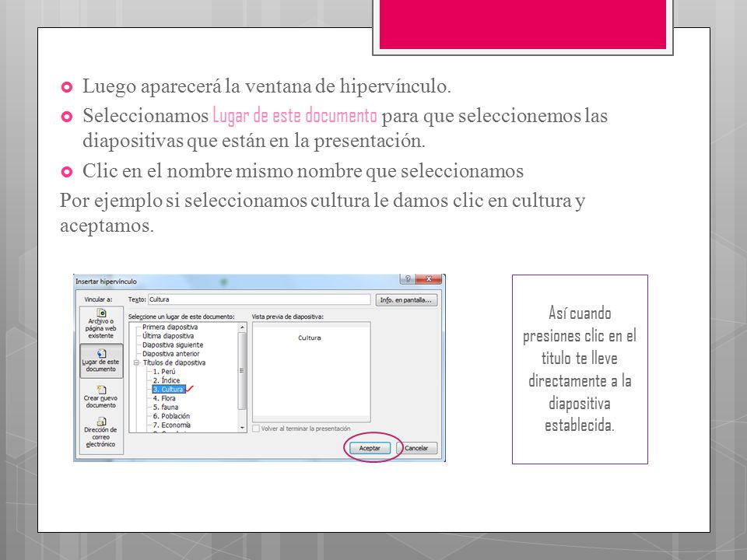Select slide '1. Perú'
The image size is (747, 560).
(164, 372)
